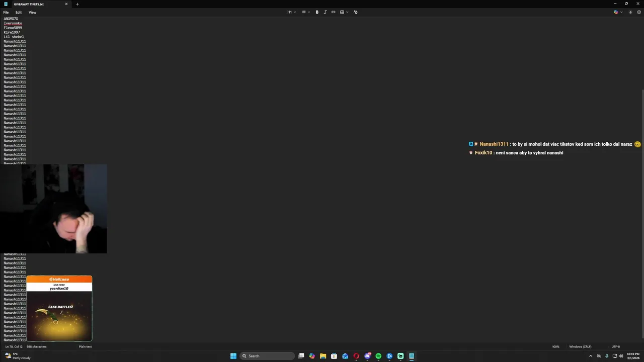Click the clear formatting icon

pyautogui.click(x=355, y=12)
